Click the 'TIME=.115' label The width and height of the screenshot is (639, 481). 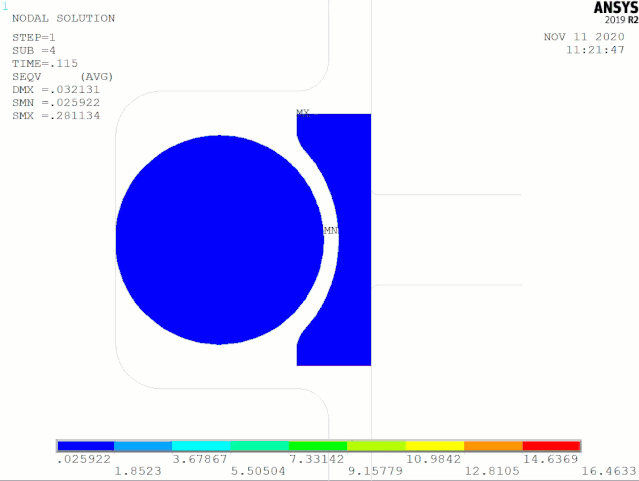[45, 64]
